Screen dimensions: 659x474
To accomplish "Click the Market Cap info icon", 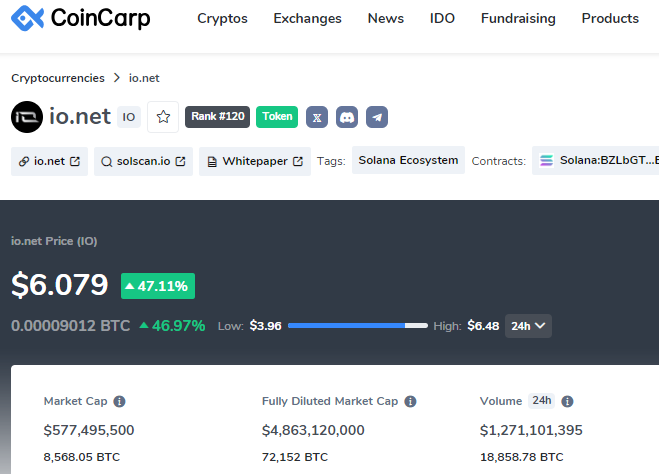I will coord(119,402).
